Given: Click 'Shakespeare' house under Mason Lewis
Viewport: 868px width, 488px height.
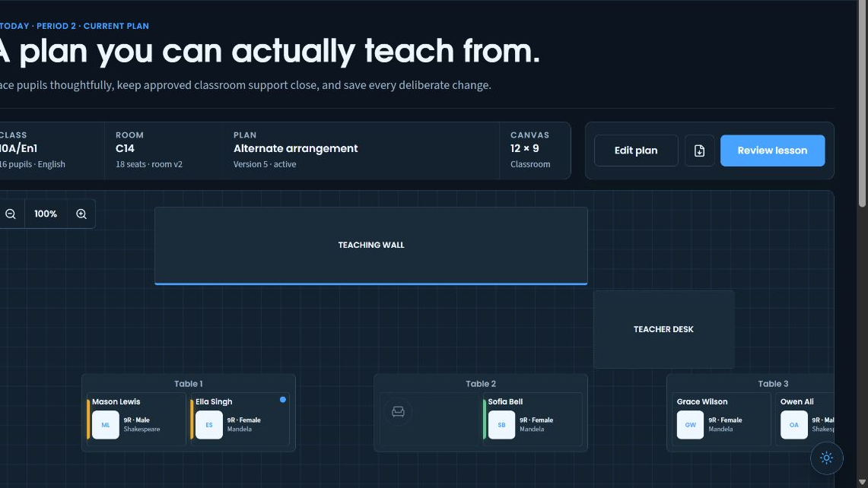Looking at the screenshot, I should pos(141,429).
